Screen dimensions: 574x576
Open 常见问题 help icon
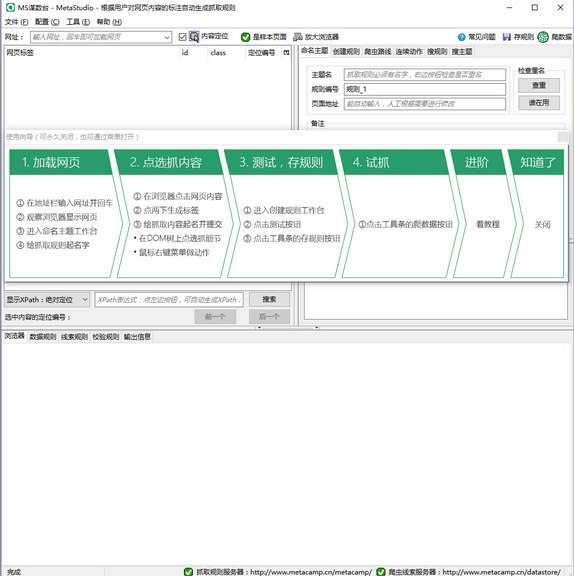(x=461, y=37)
